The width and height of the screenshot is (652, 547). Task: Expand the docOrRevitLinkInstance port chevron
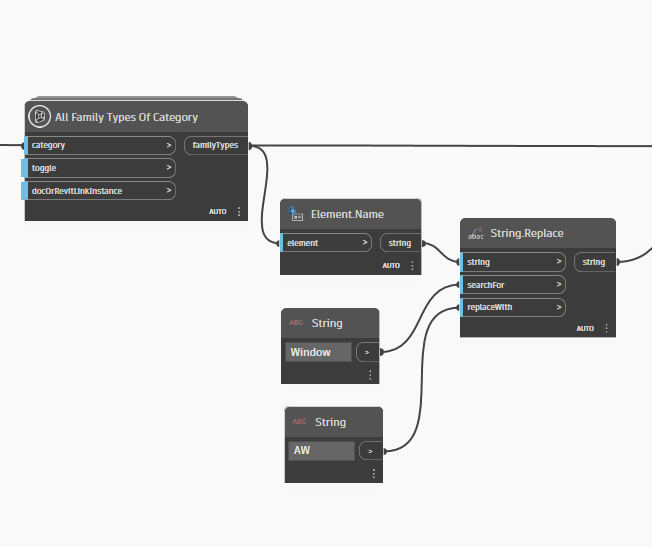169,191
